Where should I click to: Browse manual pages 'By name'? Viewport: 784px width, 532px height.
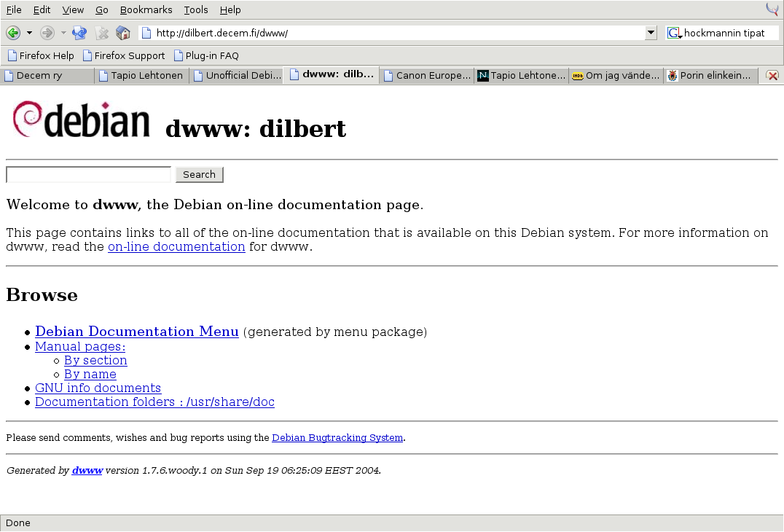tap(90, 375)
